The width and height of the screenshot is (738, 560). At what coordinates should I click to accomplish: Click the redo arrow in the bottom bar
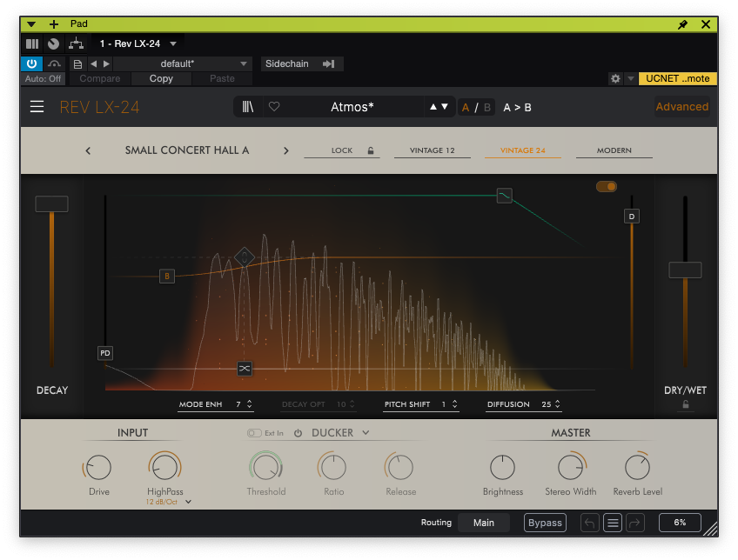(x=635, y=523)
